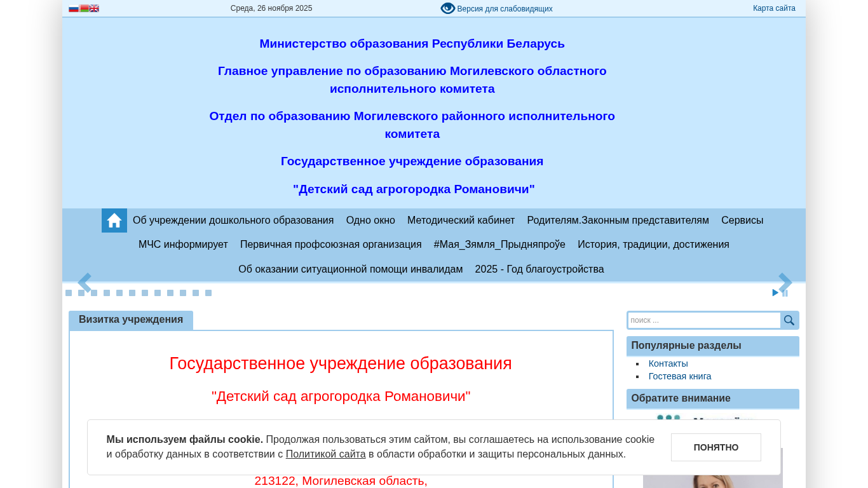Open Контакты link in popular sections
Screen dimensions: 868x488
coord(668,363)
